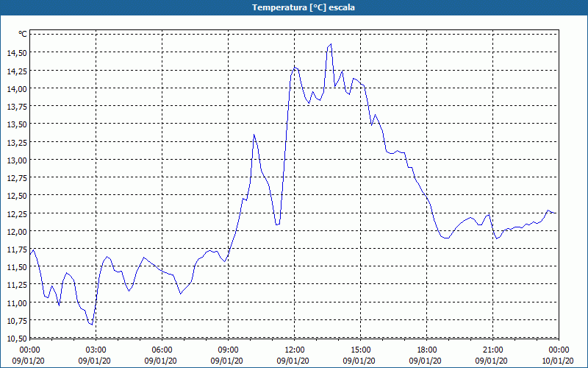Click the 00:00 time label above 10/01/20
The image size is (588, 368).
pyautogui.click(x=559, y=350)
